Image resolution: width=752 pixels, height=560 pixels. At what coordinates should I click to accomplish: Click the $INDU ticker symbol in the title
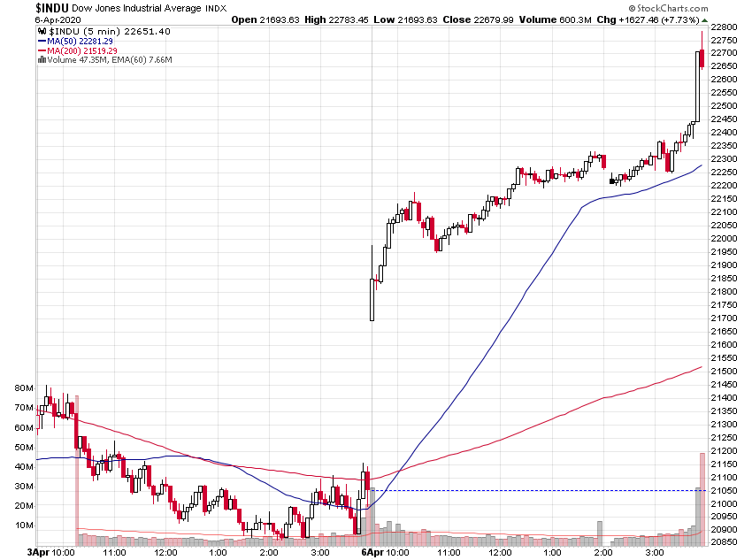(x=52, y=8)
